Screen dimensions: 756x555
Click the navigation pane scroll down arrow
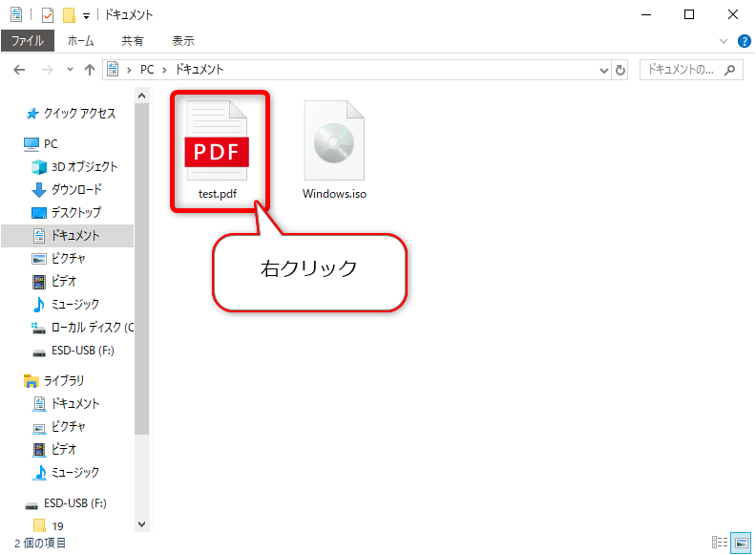142,523
